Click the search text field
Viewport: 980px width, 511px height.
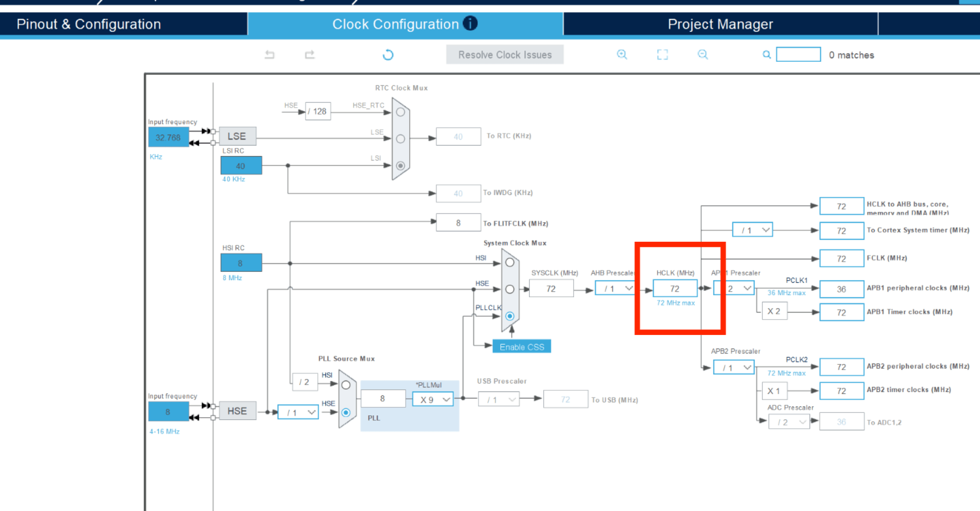(x=798, y=54)
